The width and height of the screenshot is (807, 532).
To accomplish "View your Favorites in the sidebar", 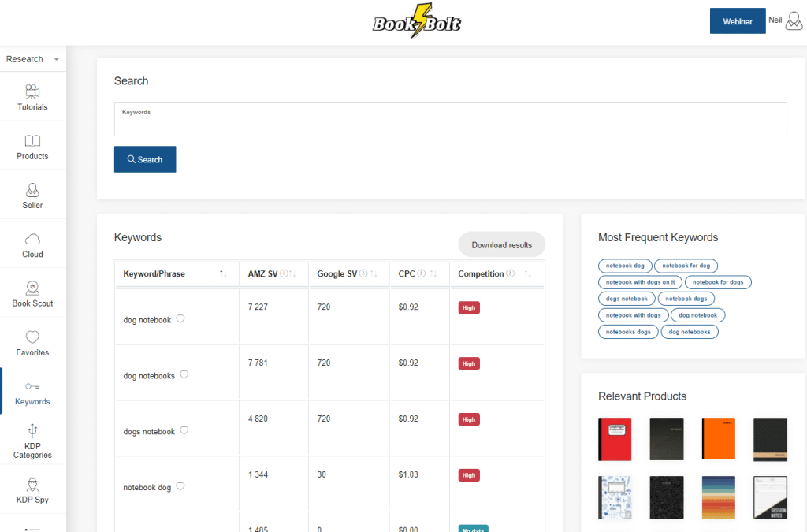I will pyautogui.click(x=32, y=342).
